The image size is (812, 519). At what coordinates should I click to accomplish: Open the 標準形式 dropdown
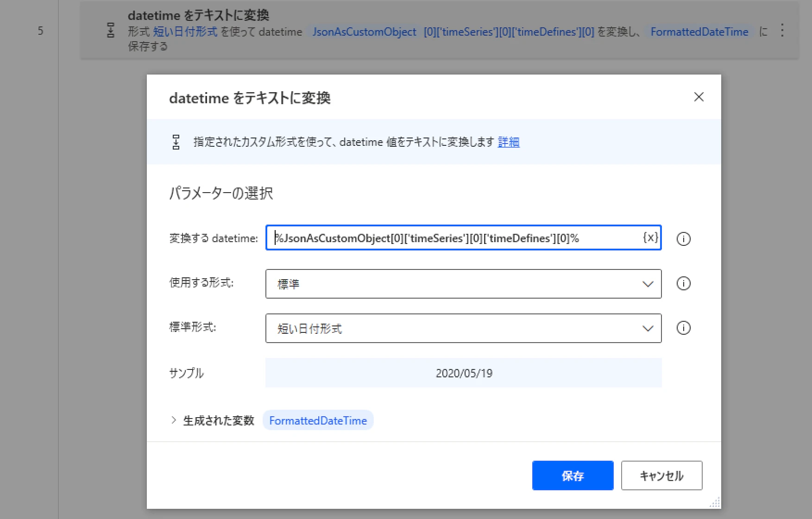point(463,328)
